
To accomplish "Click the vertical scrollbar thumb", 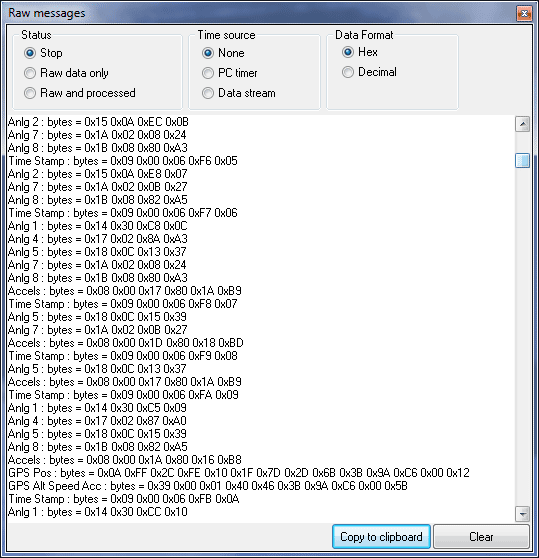I will coord(522,160).
